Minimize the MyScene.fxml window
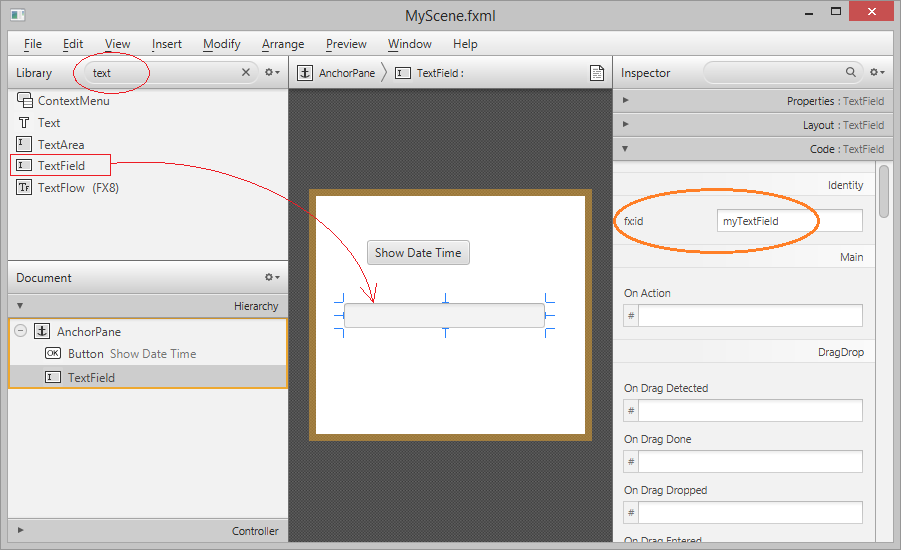 (x=808, y=12)
